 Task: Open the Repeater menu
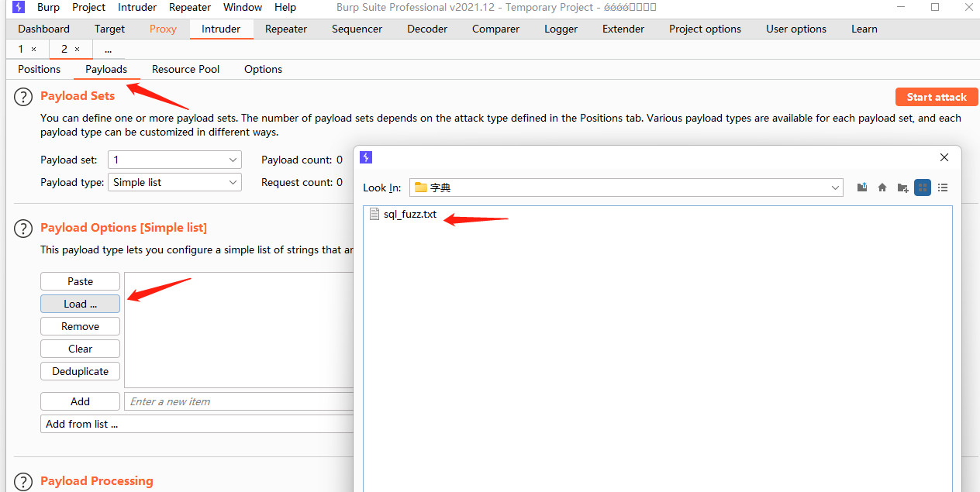pyautogui.click(x=190, y=7)
